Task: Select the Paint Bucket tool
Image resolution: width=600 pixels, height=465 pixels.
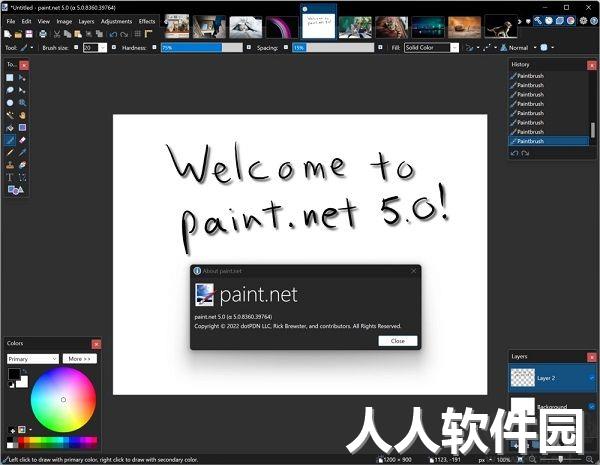Action: point(10,128)
